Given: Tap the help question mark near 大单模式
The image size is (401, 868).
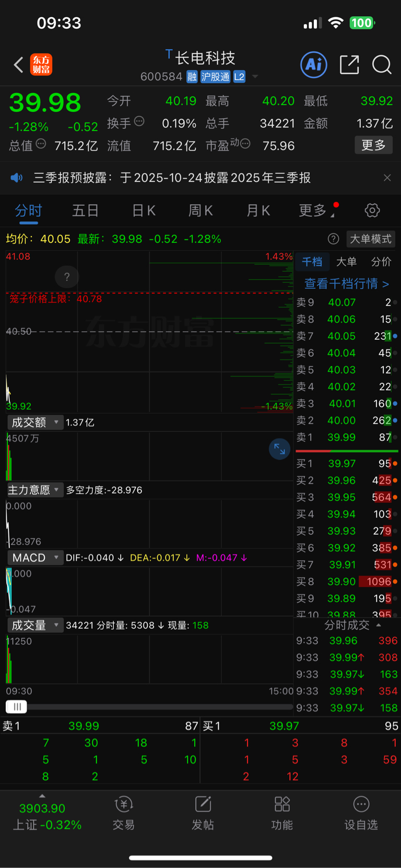Looking at the screenshot, I should point(333,239).
